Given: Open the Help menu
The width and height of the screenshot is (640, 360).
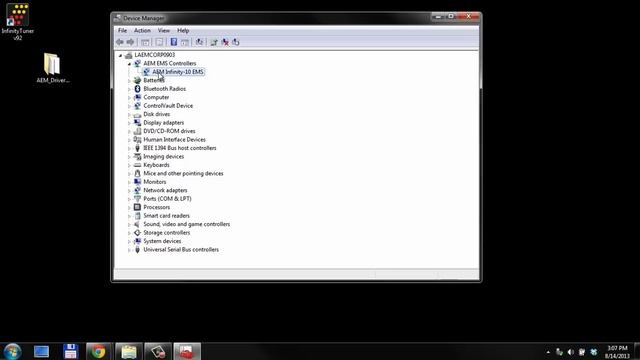Looking at the screenshot, I should click(x=183, y=31).
